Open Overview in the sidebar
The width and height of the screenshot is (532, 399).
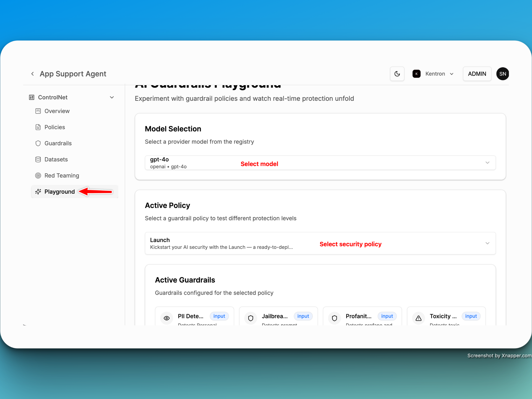coord(57,111)
